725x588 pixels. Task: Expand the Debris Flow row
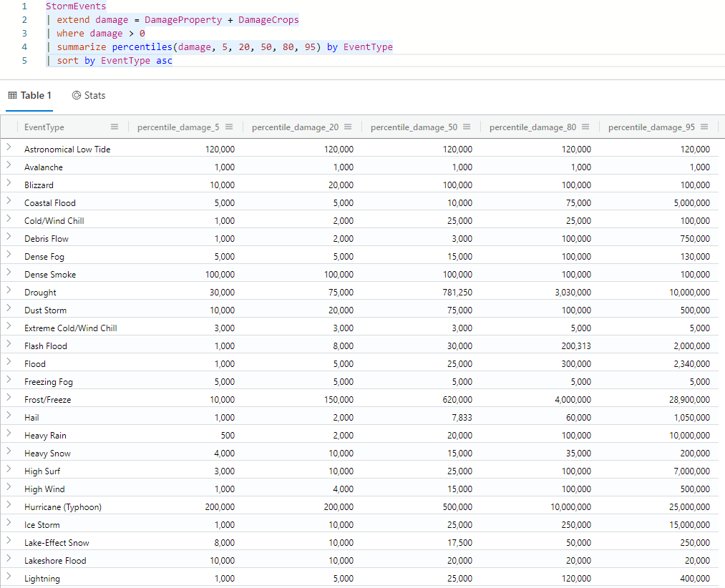pyautogui.click(x=9, y=237)
